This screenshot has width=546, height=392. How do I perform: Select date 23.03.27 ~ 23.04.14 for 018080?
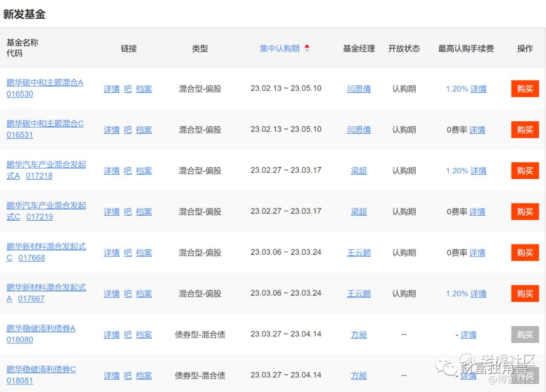(286, 334)
